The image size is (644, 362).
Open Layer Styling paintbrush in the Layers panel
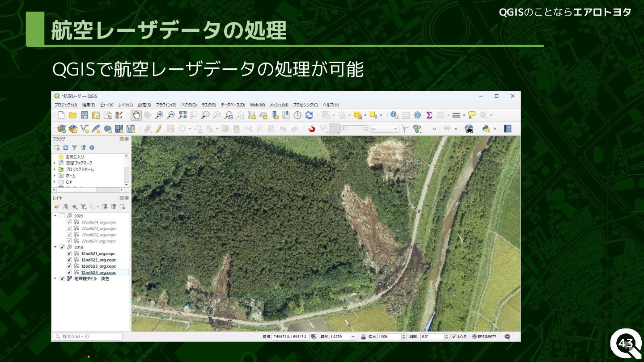[x=57, y=206]
